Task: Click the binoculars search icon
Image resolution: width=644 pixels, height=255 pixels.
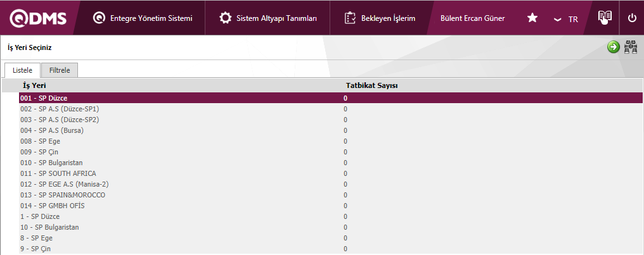Action: [x=630, y=47]
